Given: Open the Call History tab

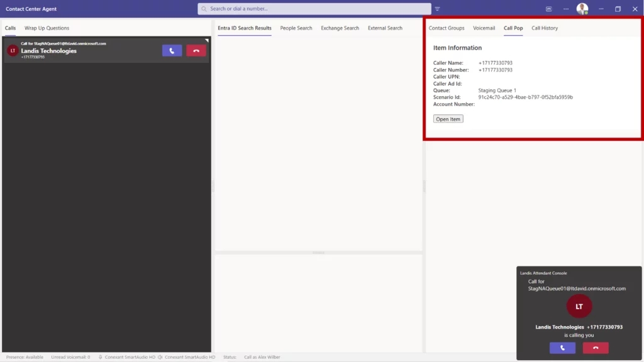Looking at the screenshot, I should [x=545, y=28].
